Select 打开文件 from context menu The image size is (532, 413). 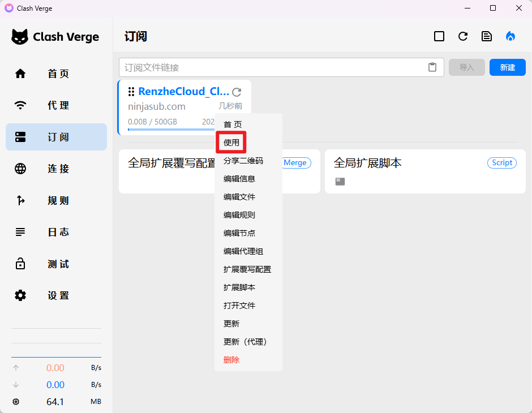click(248, 306)
